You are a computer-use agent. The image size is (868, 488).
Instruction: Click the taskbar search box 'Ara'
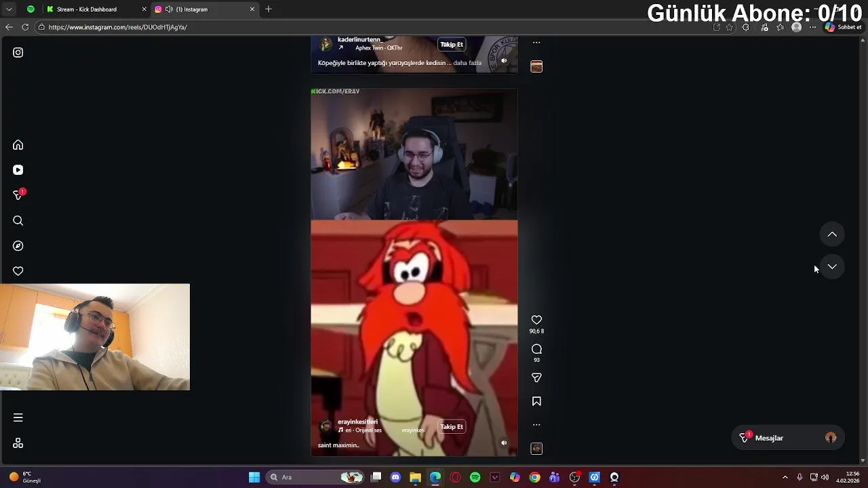pyautogui.click(x=316, y=477)
